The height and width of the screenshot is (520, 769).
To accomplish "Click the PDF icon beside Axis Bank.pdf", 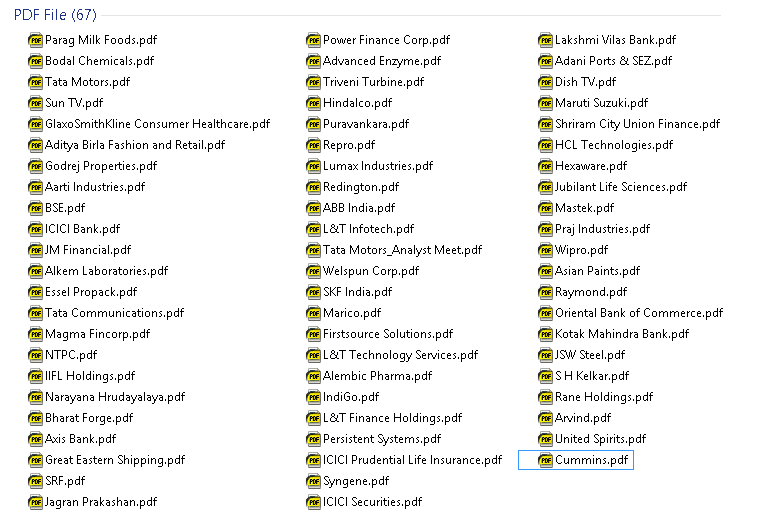I will 36,439.
